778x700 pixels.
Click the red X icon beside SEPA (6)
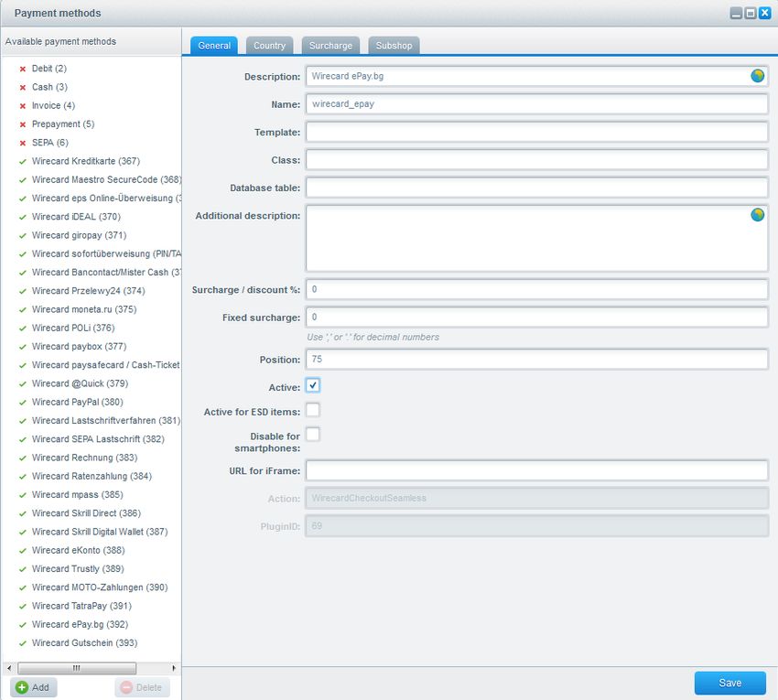pos(22,143)
